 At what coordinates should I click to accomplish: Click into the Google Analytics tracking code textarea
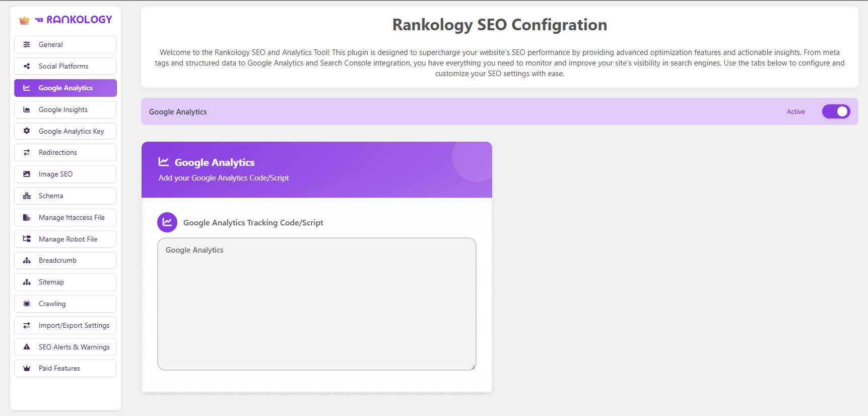pyautogui.click(x=316, y=304)
